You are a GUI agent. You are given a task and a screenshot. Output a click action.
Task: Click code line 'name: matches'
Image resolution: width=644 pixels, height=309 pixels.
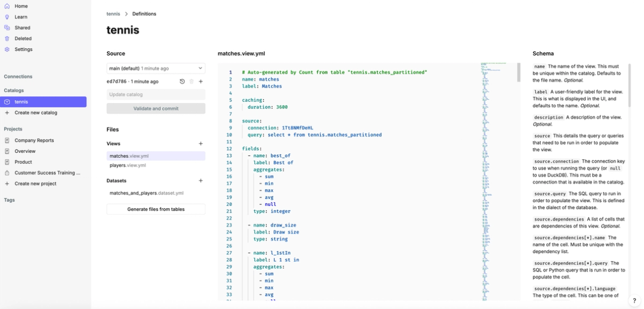[260, 79]
